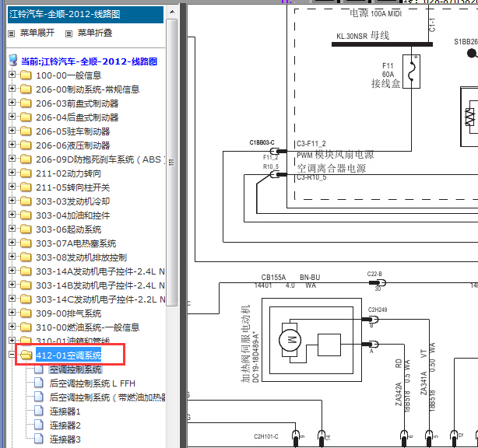
Task: Expand the 206-06液压制动器 node
Action: point(12,145)
